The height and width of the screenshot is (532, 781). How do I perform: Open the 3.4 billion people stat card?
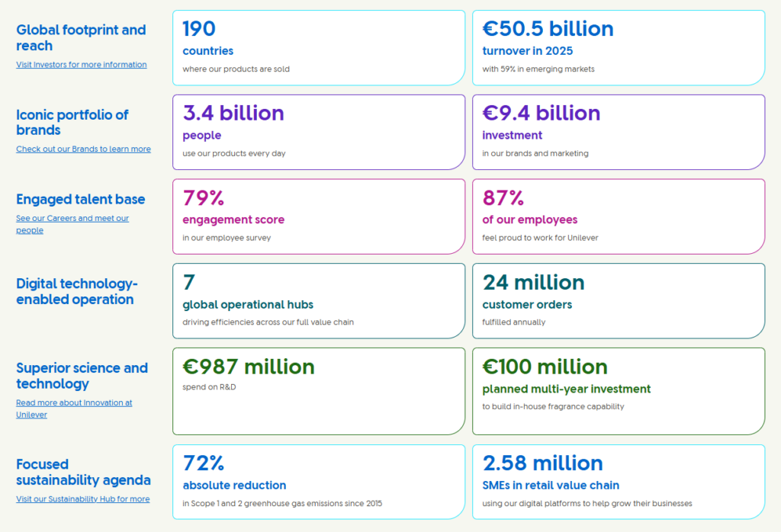click(319, 131)
